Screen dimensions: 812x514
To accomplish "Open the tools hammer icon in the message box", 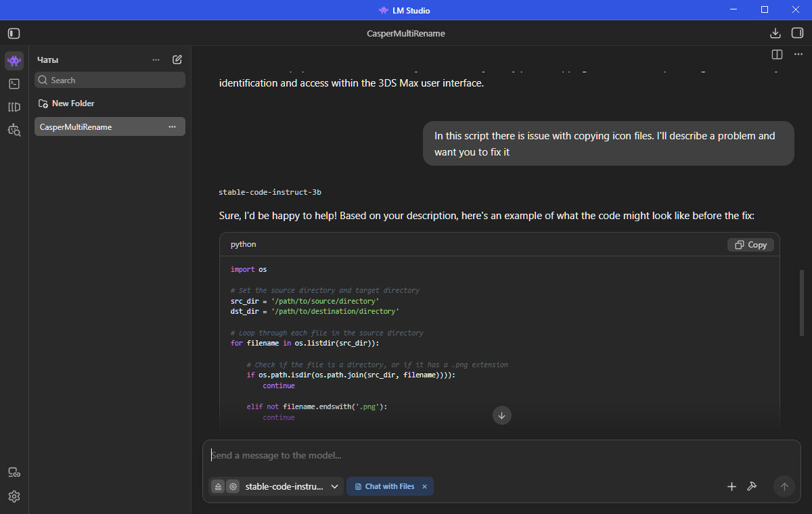I will [x=752, y=486].
